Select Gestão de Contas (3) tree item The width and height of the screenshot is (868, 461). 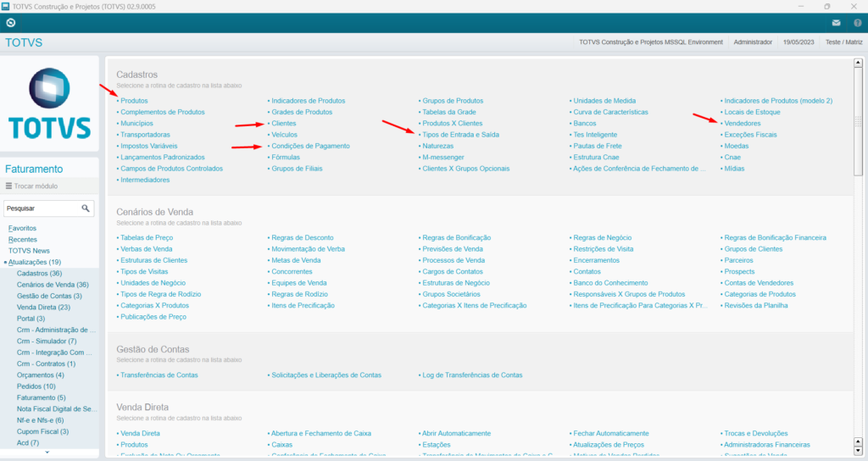click(x=49, y=296)
